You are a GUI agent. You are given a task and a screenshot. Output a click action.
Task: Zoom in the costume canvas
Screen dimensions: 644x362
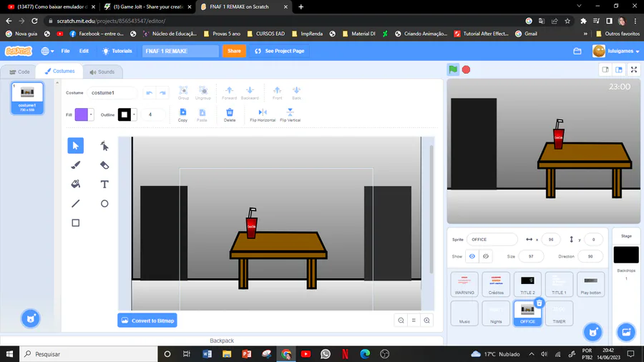tap(426, 321)
